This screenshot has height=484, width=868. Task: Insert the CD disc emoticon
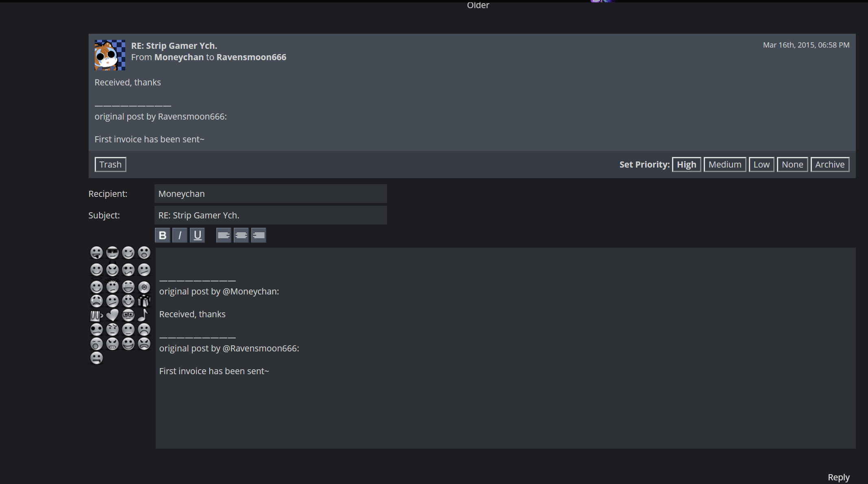pyautogui.click(x=144, y=287)
